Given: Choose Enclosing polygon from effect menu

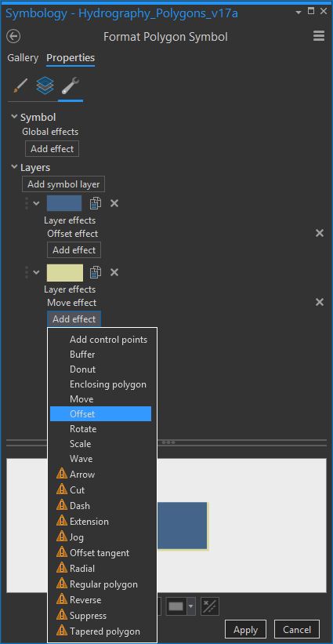Looking at the screenshot, I should point(108,384).
